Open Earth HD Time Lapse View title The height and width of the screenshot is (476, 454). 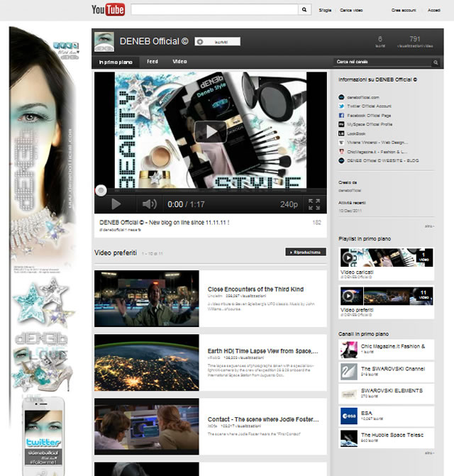click(262, 351)
